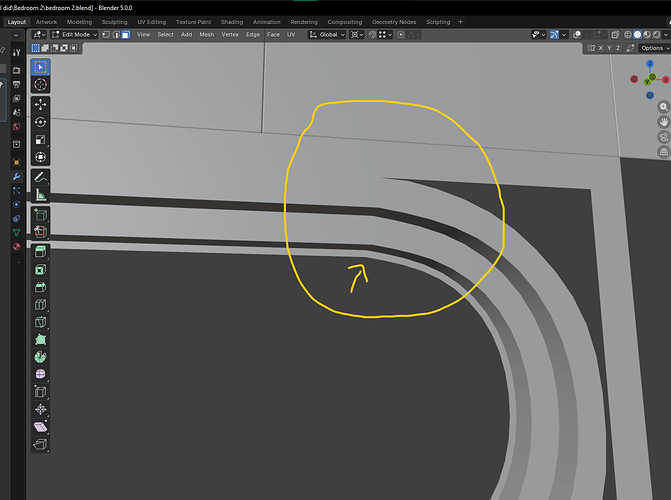Enable vertex select mode
The image size is (671, 500).
[106, 35]
